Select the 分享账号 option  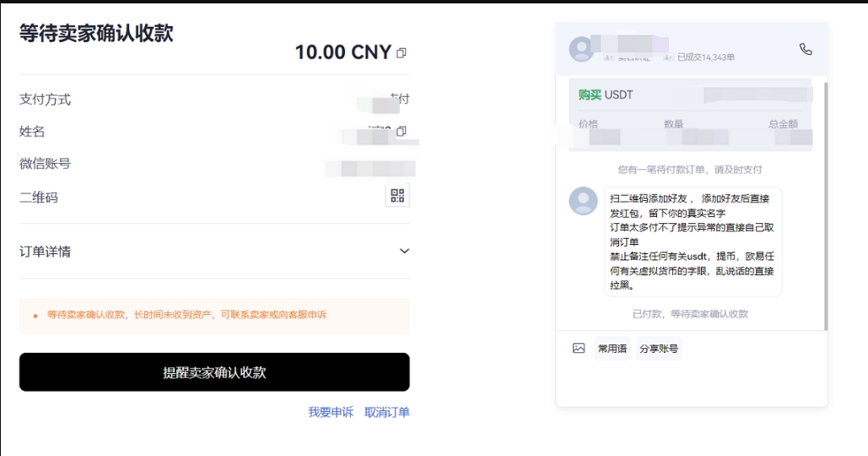pos(658,349)
